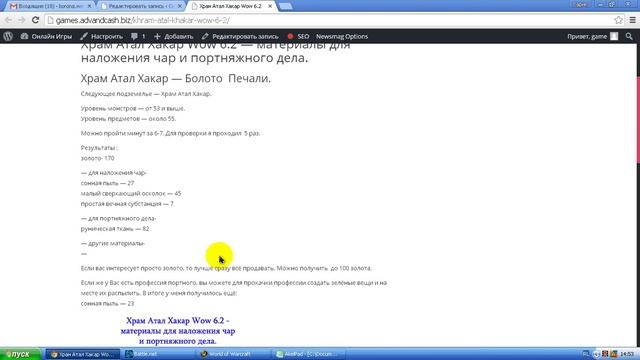Image resolution: width=640 pixels, height=360 pixels.
Task: Click the address bar URL field
Action: click(331, 20)
